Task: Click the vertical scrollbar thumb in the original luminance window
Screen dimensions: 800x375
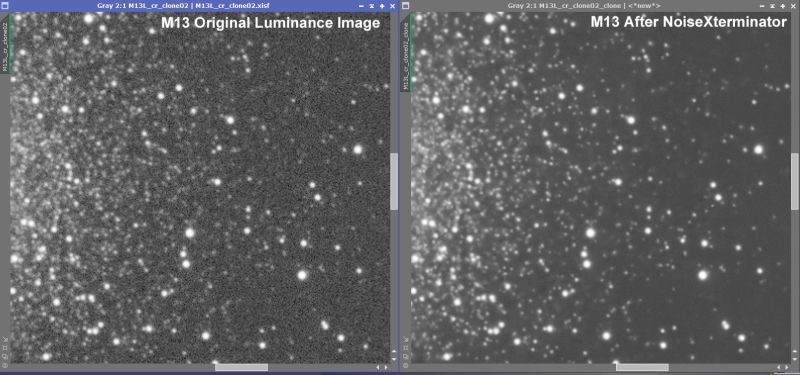Action: 394,181
